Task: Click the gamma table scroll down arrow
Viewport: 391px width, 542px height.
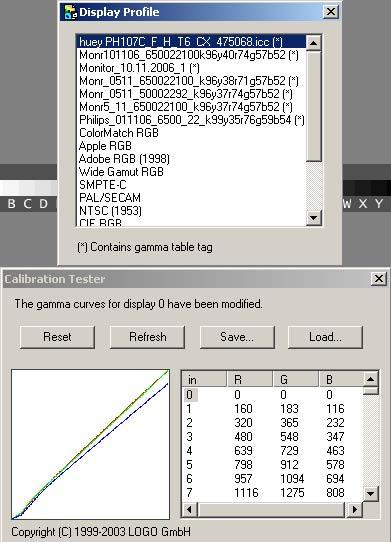Action: (x=371, y=494)
